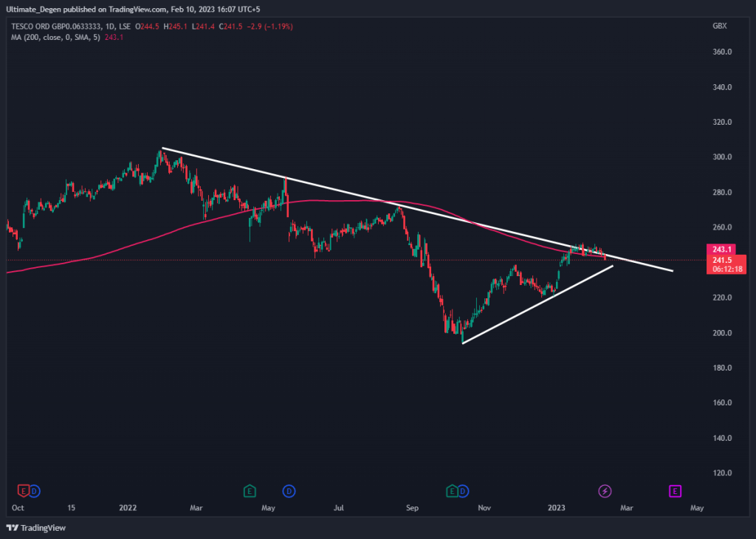This screenshot has height=539, width=756.
Task: Click the -2.9 (-1.19%) change value
Action: 269,27
